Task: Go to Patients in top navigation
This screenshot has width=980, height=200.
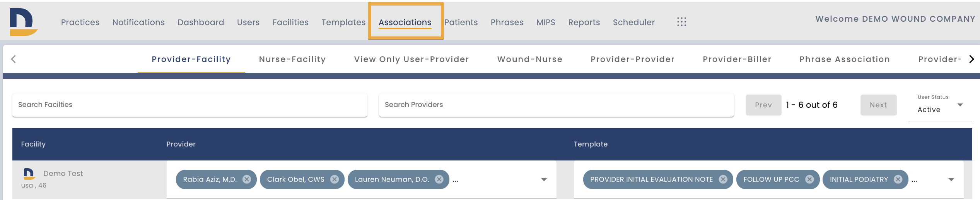Action: [461, 22]
